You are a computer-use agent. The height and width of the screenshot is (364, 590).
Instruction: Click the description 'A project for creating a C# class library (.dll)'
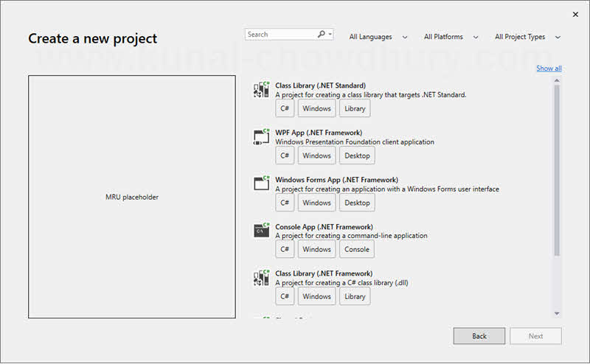pyautogui.click(x=341, y=282)
